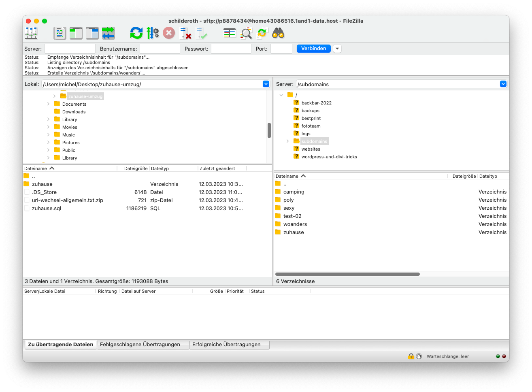Click the Verbinden button
Image resolution: width=532 pixels, height=392 pixels.
(x=313, y=49)
